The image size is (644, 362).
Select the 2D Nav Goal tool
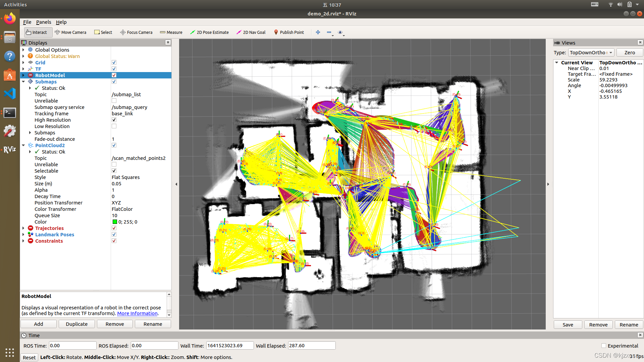pos(251,32)
